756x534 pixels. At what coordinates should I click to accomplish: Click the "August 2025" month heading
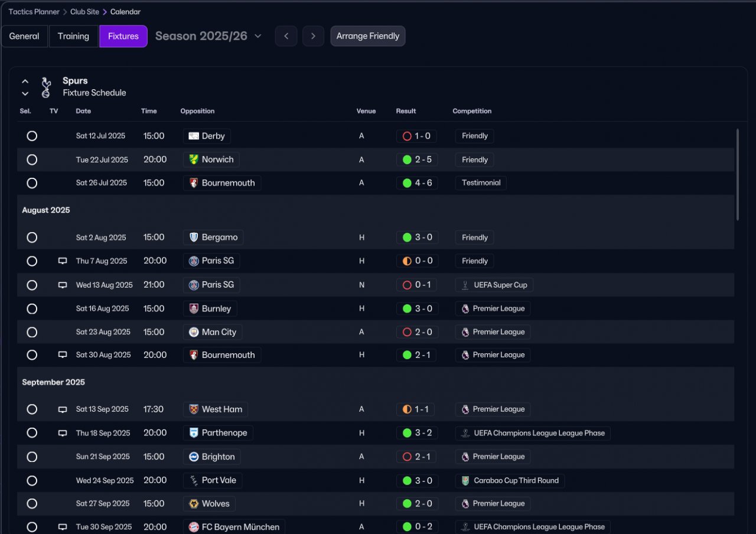(x=46, y=210)
